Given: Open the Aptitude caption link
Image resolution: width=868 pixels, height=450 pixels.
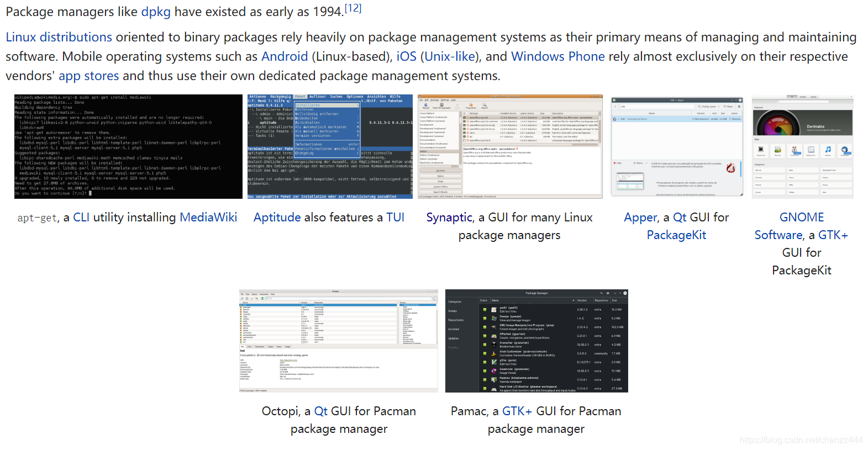Looking at the screenshot, I should pos(277,218).
